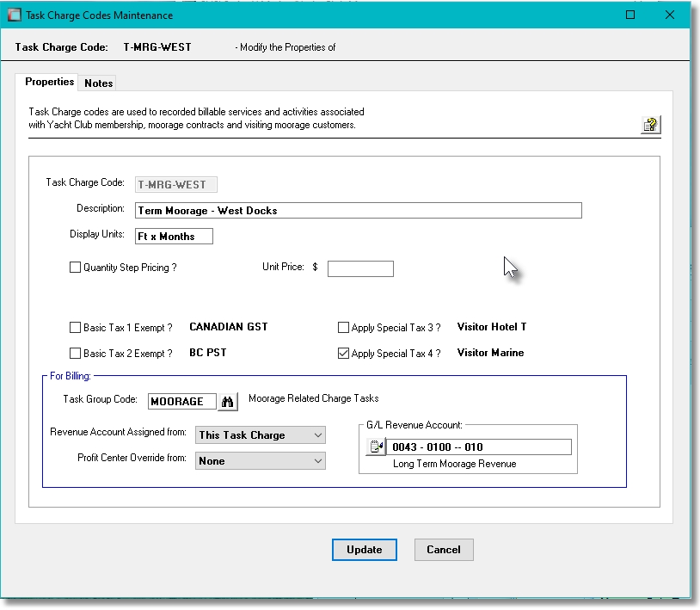Enable Apply Special Tax 3 for Visitor Hotel
700x610 pixels.
pos(343,327)
